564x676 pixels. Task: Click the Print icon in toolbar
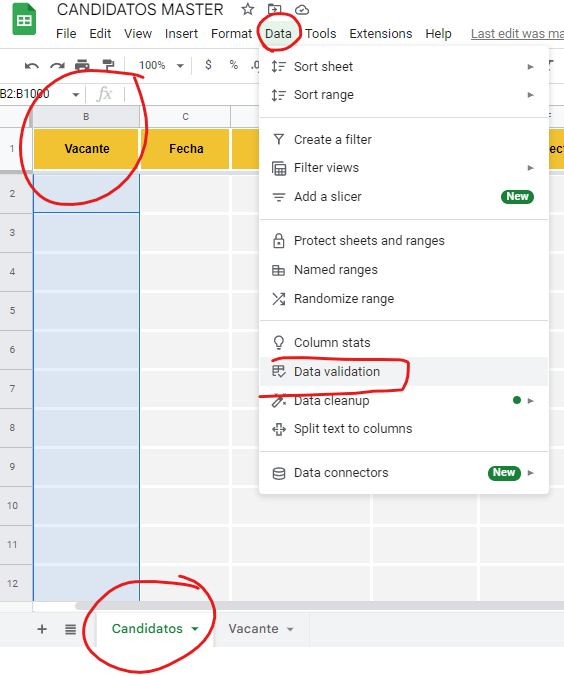click(82, 66)
